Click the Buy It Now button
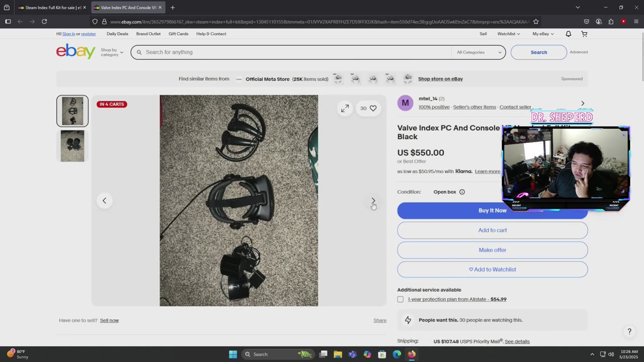644x362 pixels. pos(493,211)
